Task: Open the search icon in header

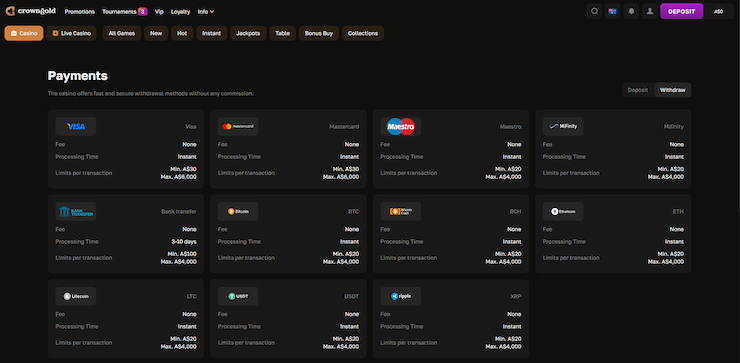Action: (x=594, y=11)
